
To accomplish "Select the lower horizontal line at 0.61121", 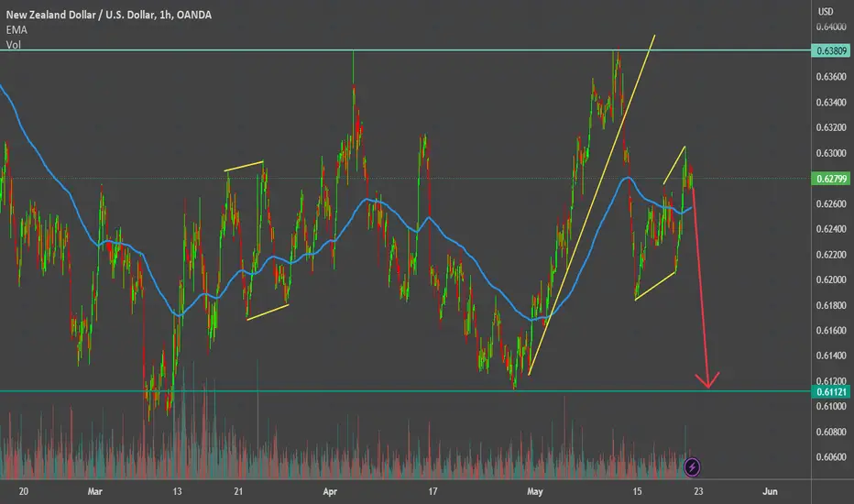I will click(x=405, y=391).
